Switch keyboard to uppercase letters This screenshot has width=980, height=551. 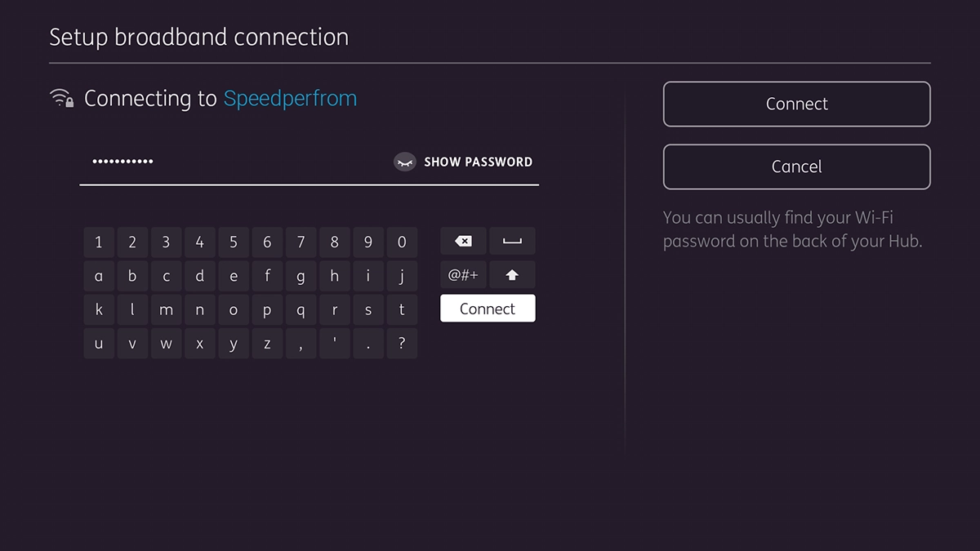pyautogui.click(x=512, y=275)
